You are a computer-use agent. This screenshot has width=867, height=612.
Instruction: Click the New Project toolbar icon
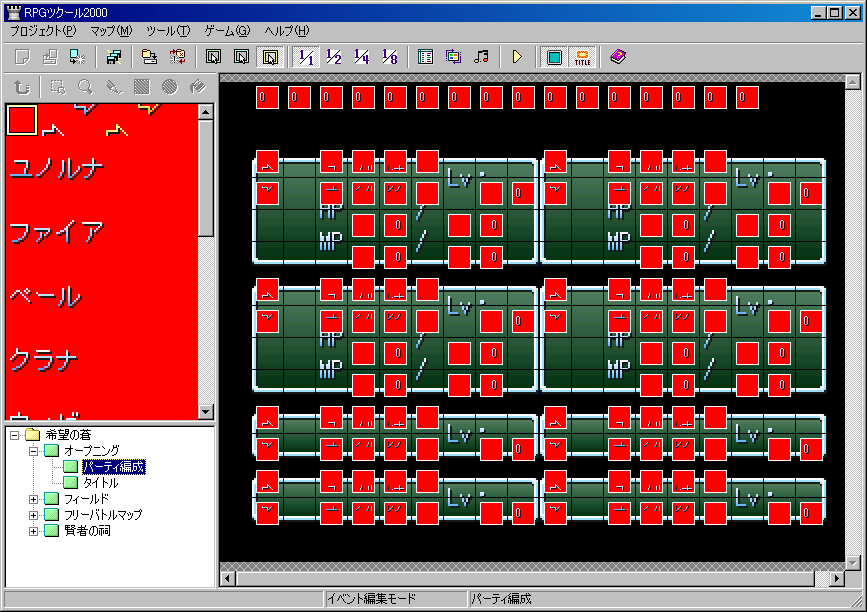click(22, 57)
